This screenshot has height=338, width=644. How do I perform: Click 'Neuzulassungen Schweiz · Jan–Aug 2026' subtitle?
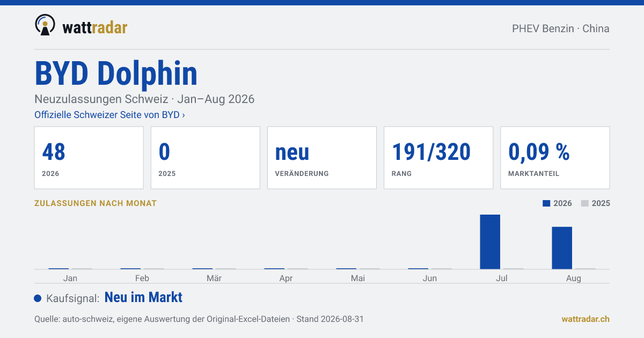144,99
